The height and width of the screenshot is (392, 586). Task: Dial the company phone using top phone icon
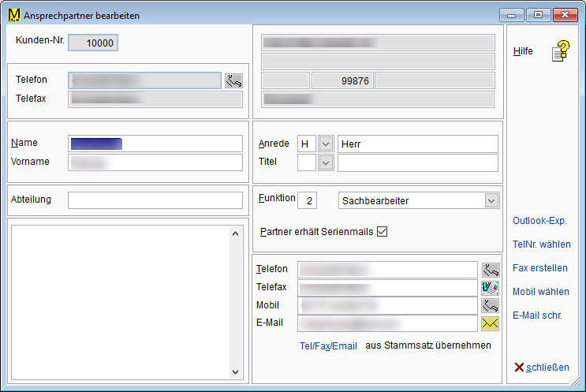pos(233,80)
